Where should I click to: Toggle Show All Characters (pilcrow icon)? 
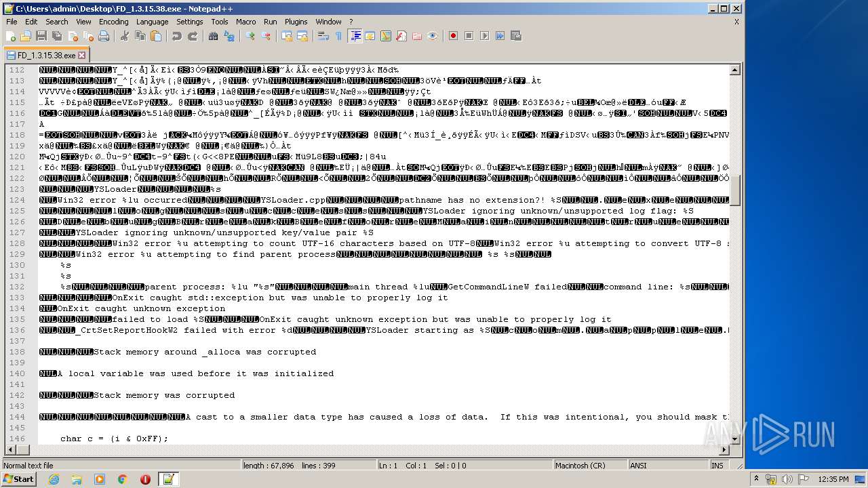click(x=339, y=36)
